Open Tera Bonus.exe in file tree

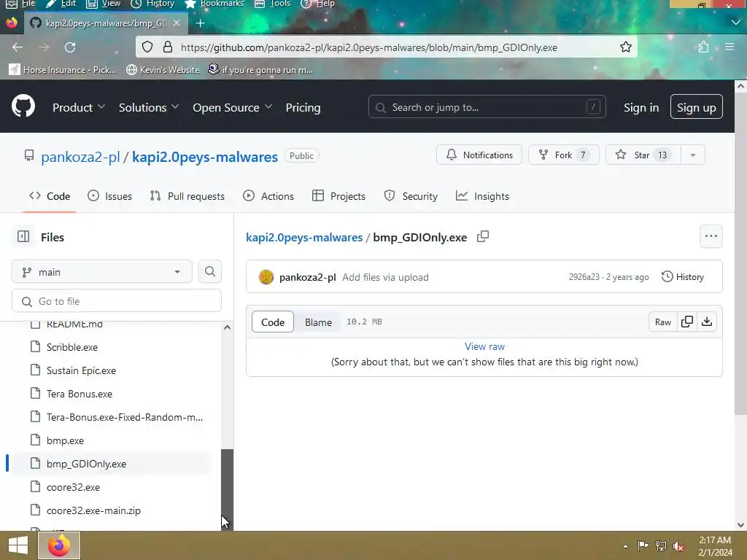[x=80, y=394]
